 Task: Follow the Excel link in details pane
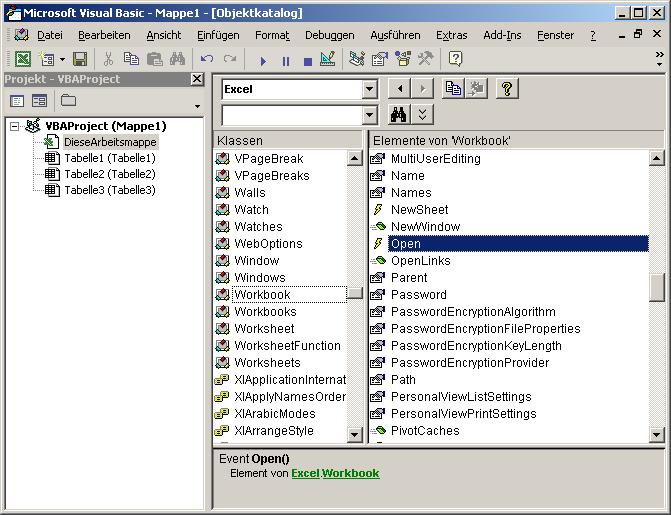pos(306,473)
